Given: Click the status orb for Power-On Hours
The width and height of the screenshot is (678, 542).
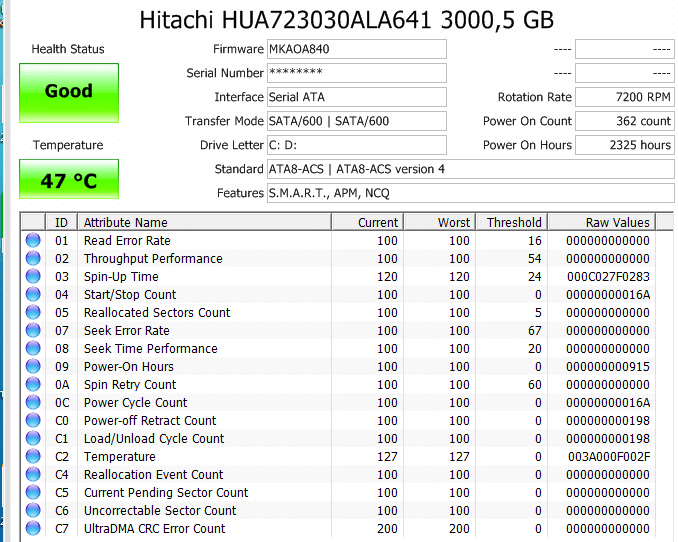Looking at the screenshot, I should point(33,366).
